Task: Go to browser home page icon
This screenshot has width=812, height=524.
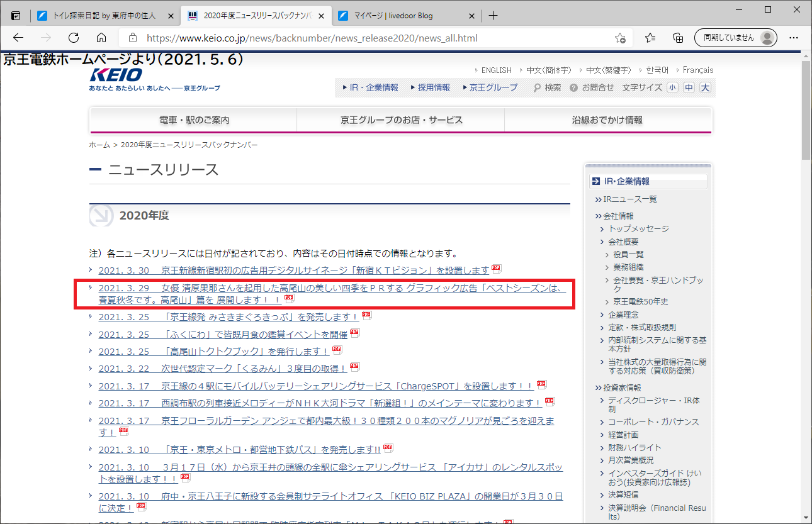Action: click(101, 38)
